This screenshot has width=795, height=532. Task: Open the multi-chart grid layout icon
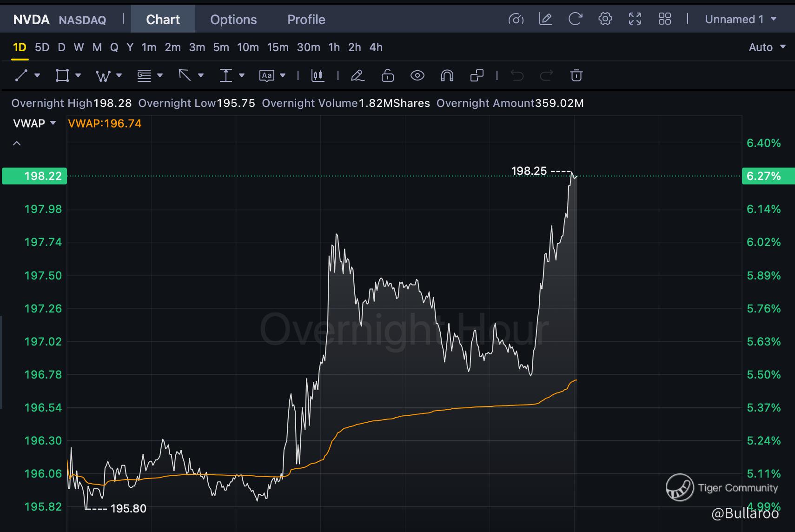(664, 19)
